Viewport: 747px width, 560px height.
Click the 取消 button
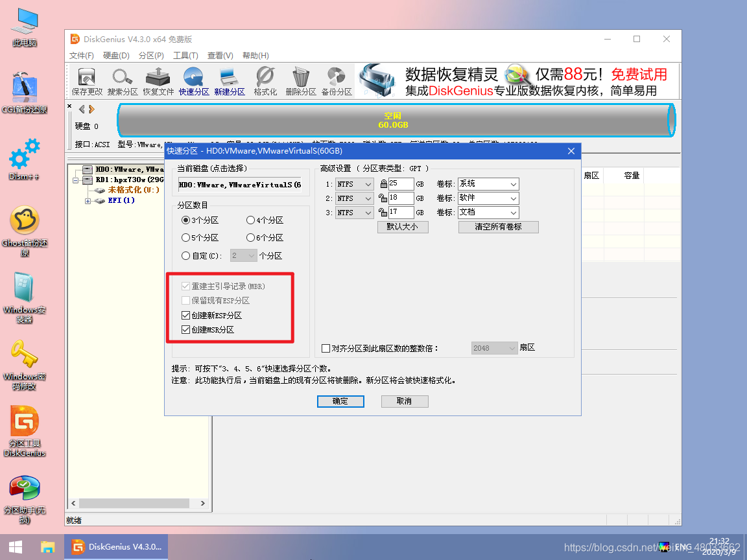[405, 401]
